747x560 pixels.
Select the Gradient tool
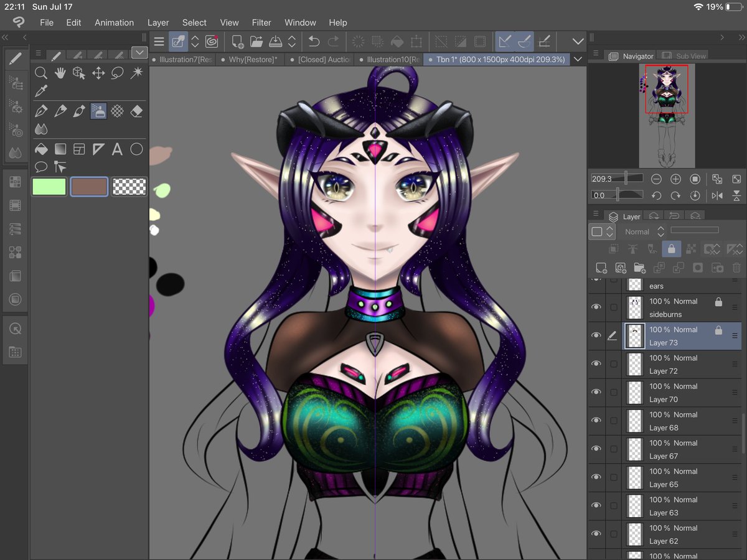coord(60,149)
